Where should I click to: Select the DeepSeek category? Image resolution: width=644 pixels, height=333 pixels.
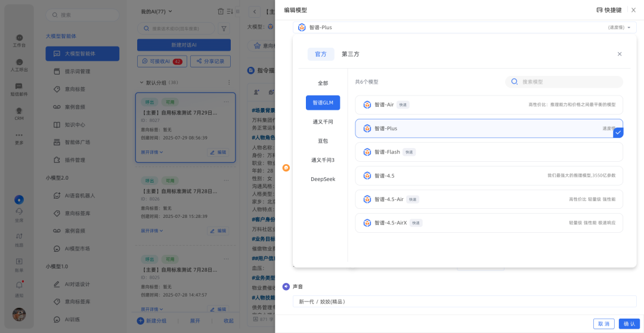(323, 179)
